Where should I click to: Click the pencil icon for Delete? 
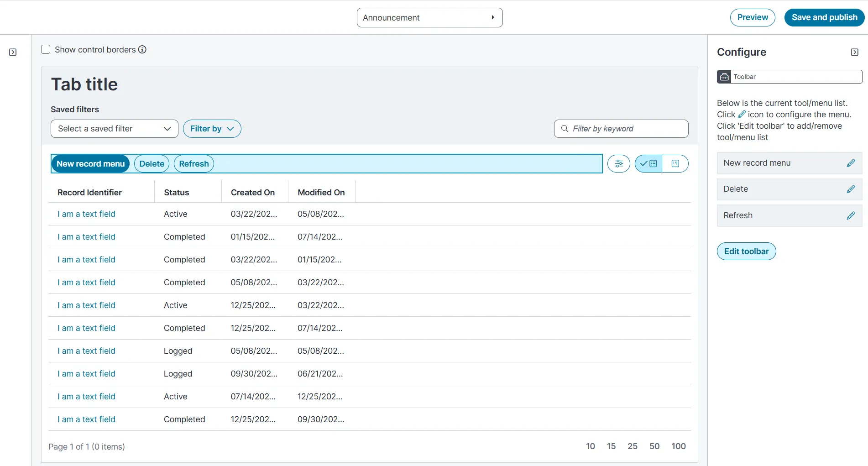pyautogui.click(x=851, y=189)
